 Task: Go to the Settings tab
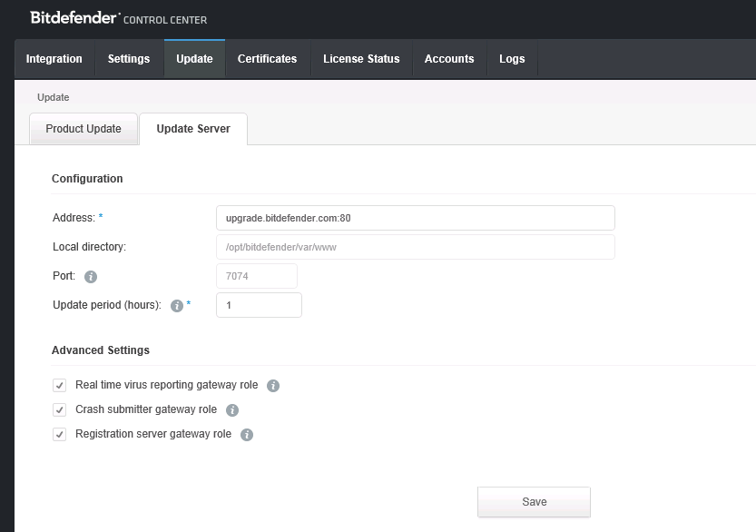coord(129,59)
